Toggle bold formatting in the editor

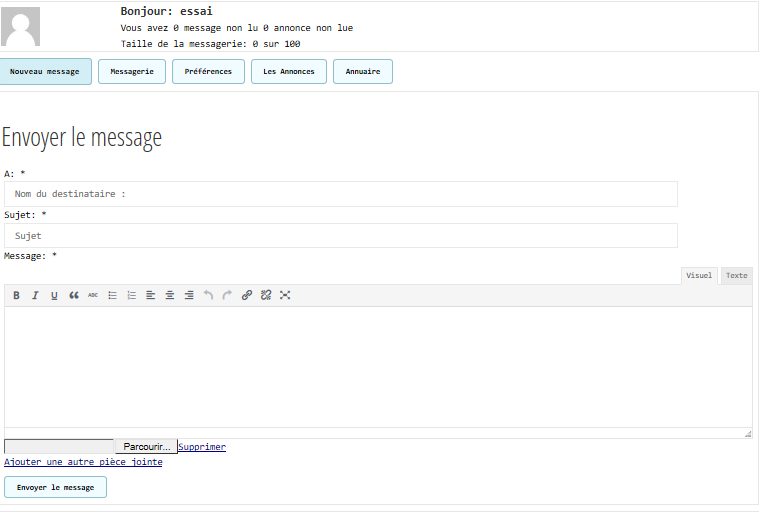[x=16, y=295]
